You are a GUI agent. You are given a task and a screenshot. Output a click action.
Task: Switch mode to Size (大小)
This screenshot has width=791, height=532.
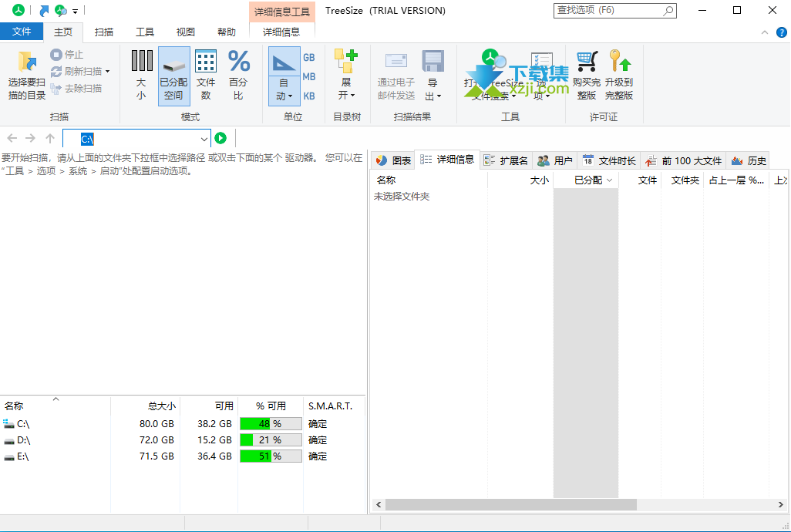[142, 76]
